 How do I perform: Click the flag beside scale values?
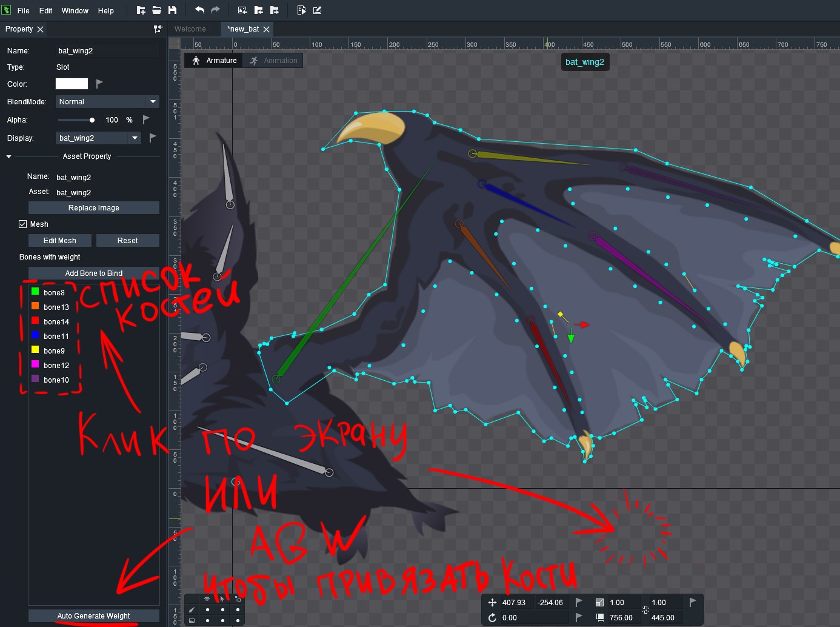(x=693, y=602)
